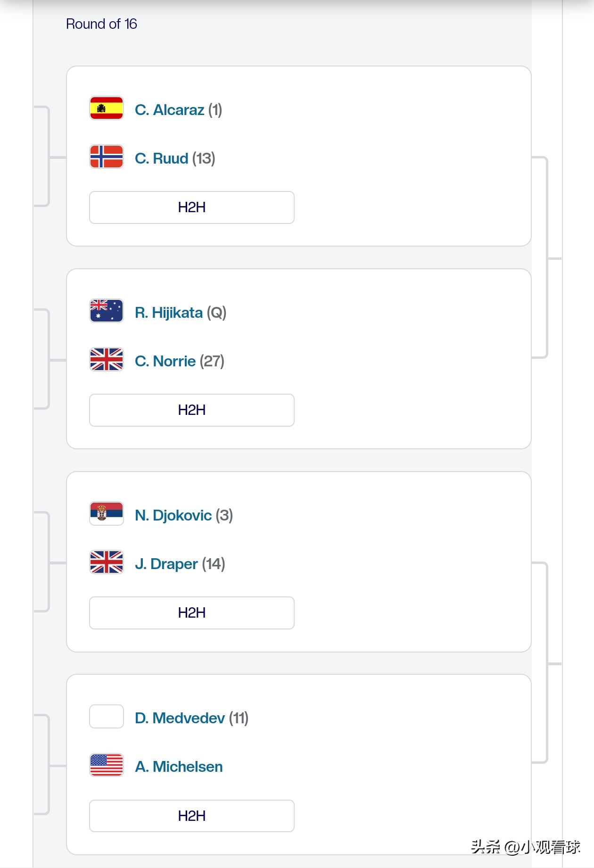
Task: Open D. Medvedev player profile
Action: 180,718
